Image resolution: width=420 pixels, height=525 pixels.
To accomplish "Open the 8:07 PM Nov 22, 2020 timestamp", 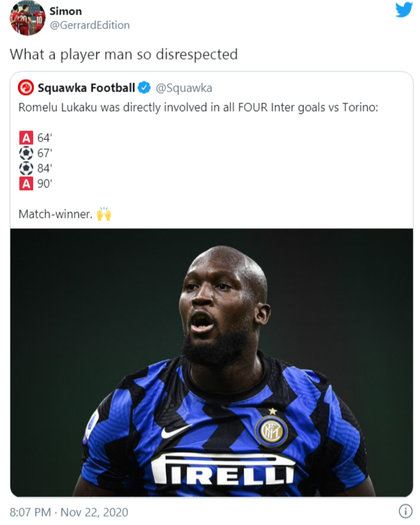I will [69, 512].
